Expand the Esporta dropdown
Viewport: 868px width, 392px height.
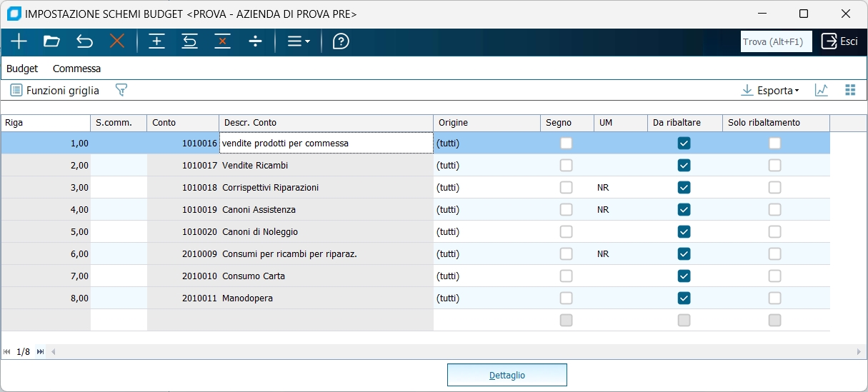coord(770,91)
